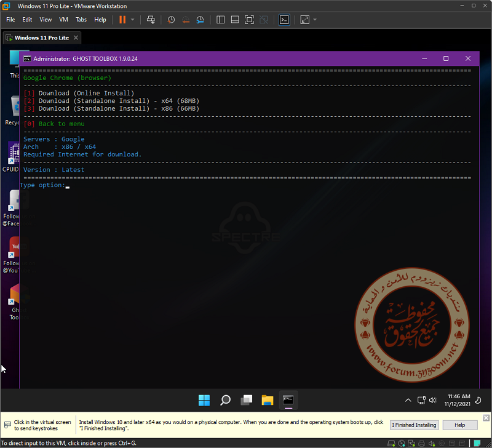Click the 'Download (Online Install)' line
Screen dimensions: 492x448
79,94
